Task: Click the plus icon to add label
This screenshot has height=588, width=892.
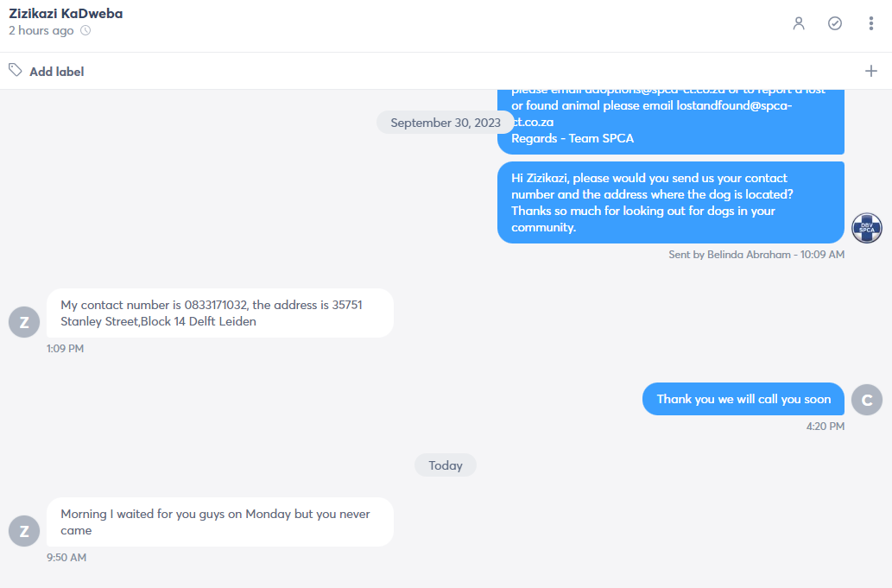Action: (871, 71)
